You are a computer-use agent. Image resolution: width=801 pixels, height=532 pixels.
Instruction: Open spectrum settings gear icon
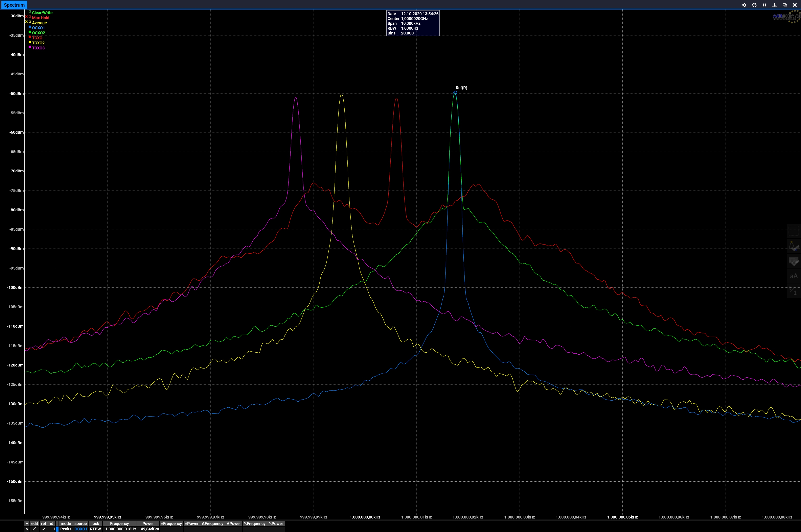[744, 5]
